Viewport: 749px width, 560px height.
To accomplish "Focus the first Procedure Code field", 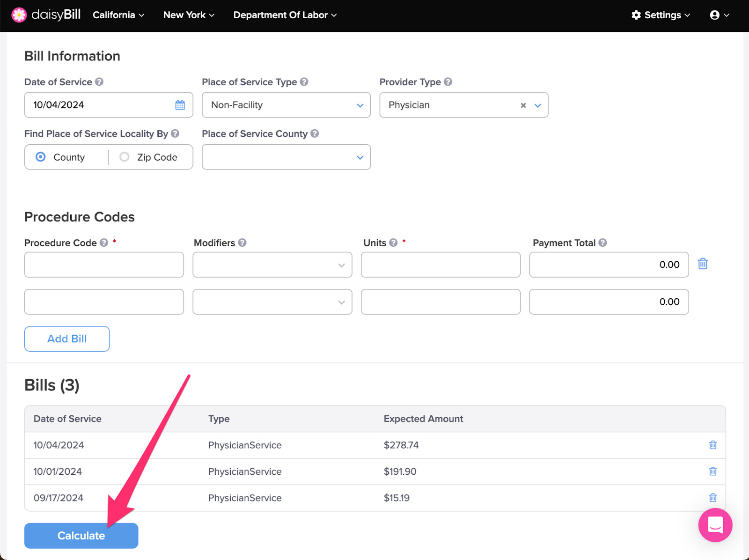I will coord(104,265).
